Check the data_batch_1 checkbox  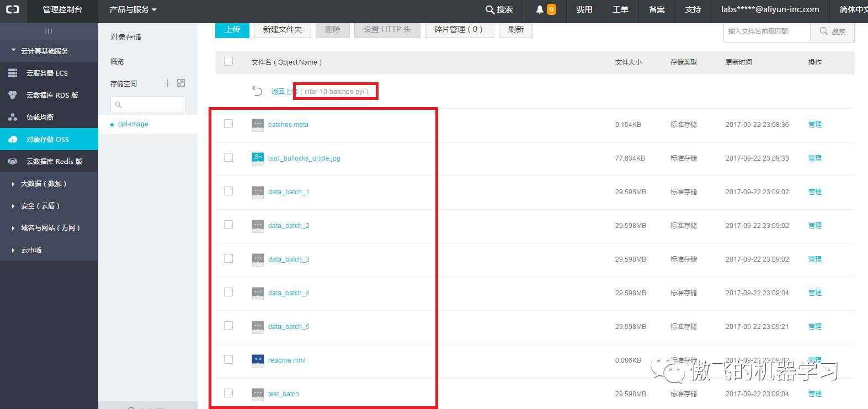tap(228, 191)
